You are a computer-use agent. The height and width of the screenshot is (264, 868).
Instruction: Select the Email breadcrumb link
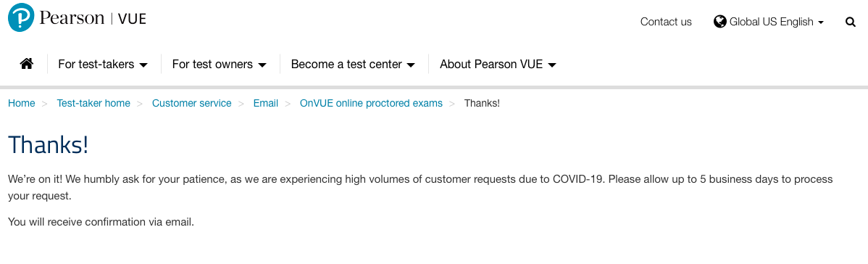tap(266, 103)
